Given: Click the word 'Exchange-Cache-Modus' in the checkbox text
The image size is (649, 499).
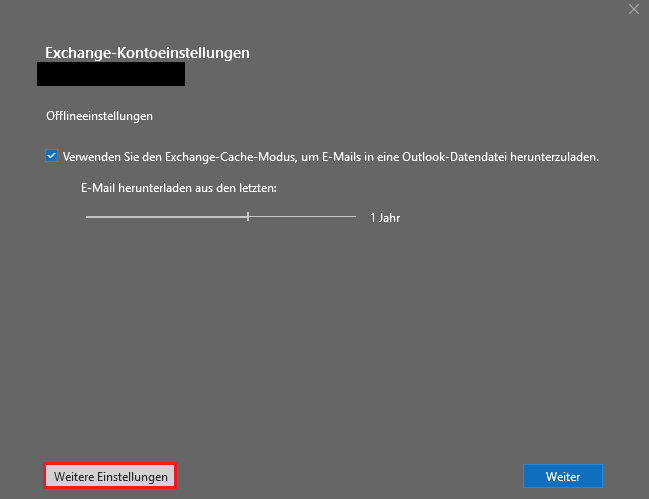Looking at the screenshot, I should coord(226,157).
